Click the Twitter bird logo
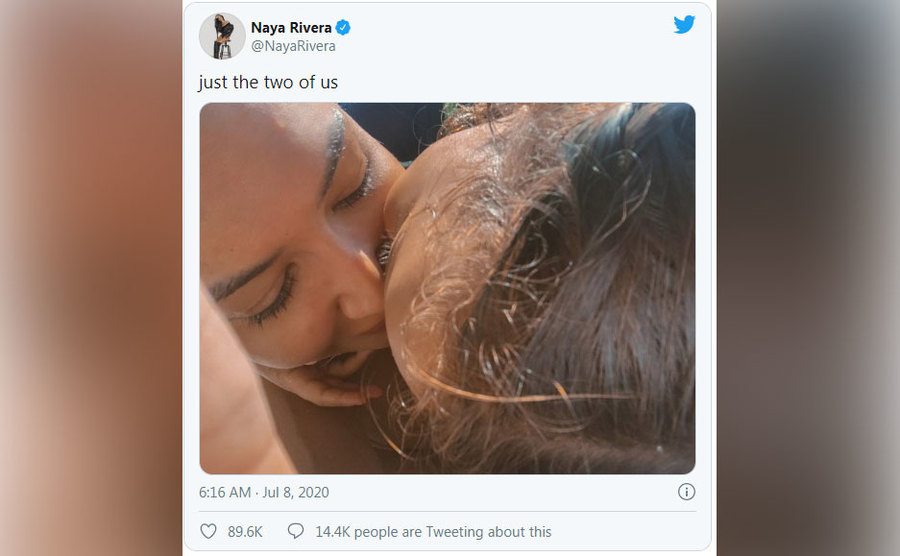 pos(684,25)
